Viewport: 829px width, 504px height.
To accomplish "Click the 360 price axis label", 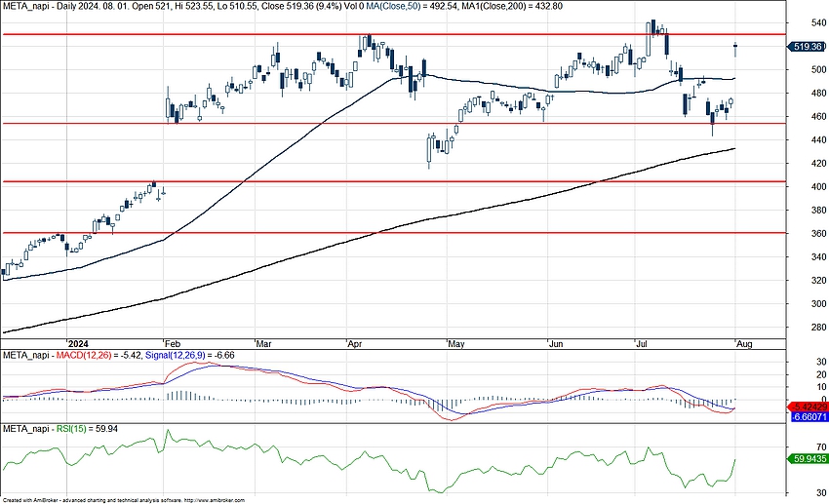I will 818,234.
